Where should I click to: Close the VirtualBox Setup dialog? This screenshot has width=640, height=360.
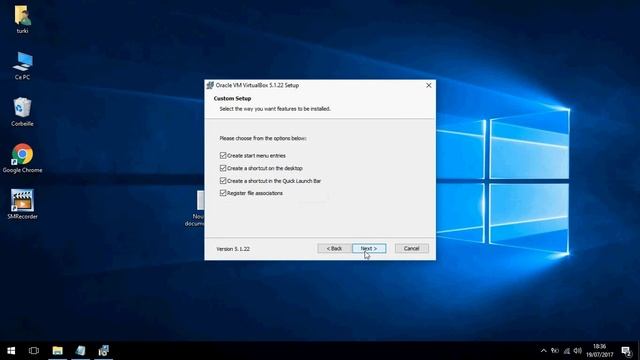point(429,85)
